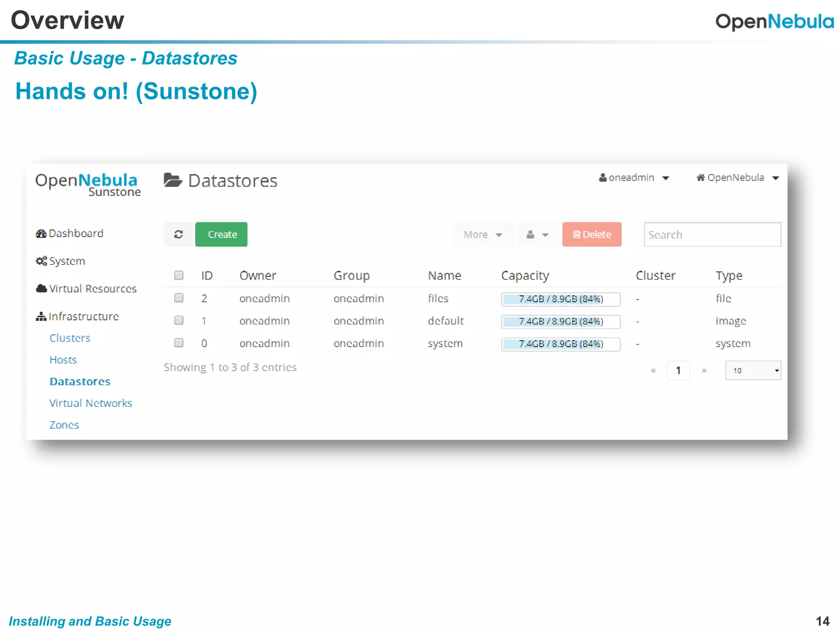Click the oneadmin user icon at top
Image resolution: width=840 pixels, height=630 pixels.
pos(603,178)
